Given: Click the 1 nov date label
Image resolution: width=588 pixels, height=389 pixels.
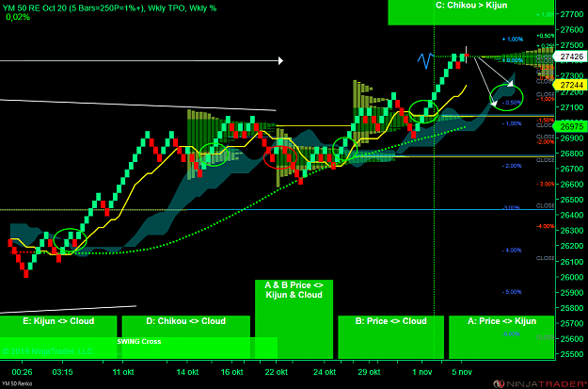Looking at the screenshot, I should coord(421,372).
